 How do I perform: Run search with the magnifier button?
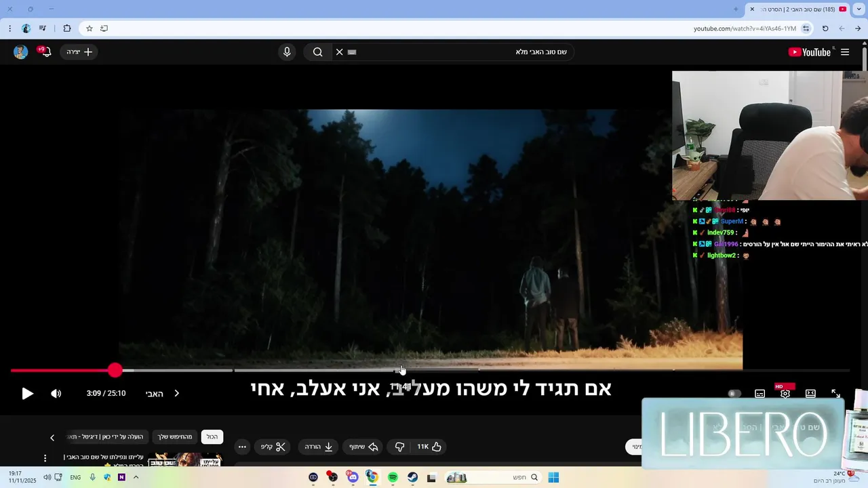click(x=317, y=52)
